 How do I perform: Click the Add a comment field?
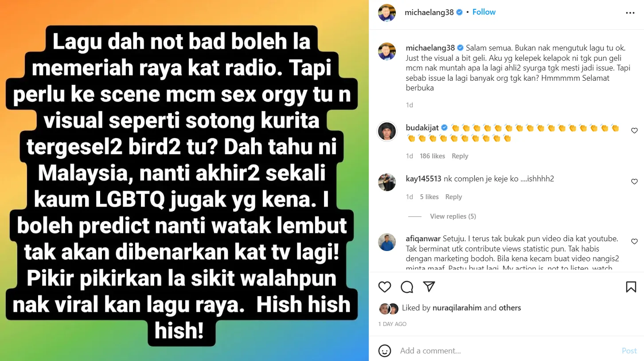click(x=505, y=351)
